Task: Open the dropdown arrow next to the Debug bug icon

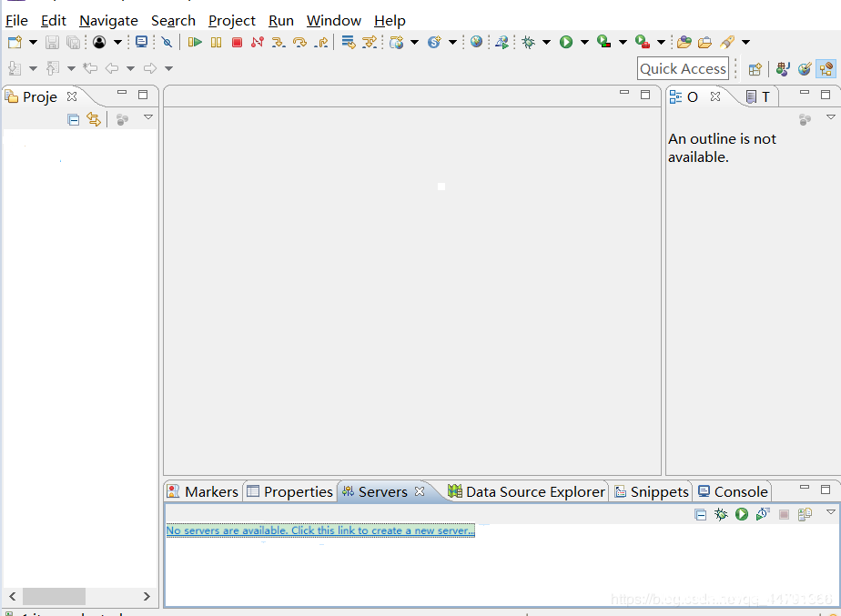Action: (546, 43)
